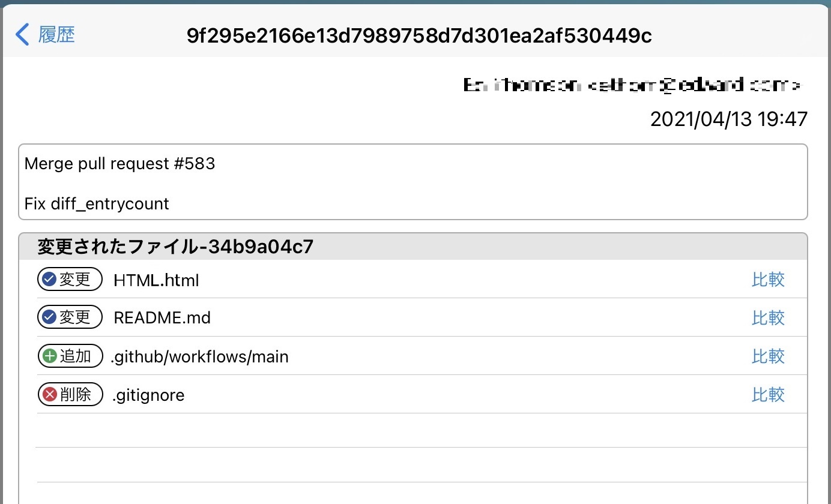The width and height of the screenshot is (831, 504).
Task: Compare the deleted .gitignore file
Action: pos(768,395)
